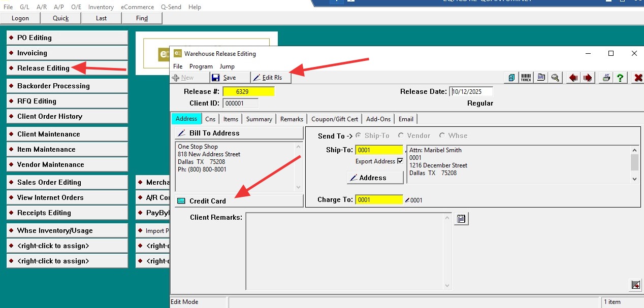Open the Program menu
Viewport: 644px width, 308px height.
201,66
